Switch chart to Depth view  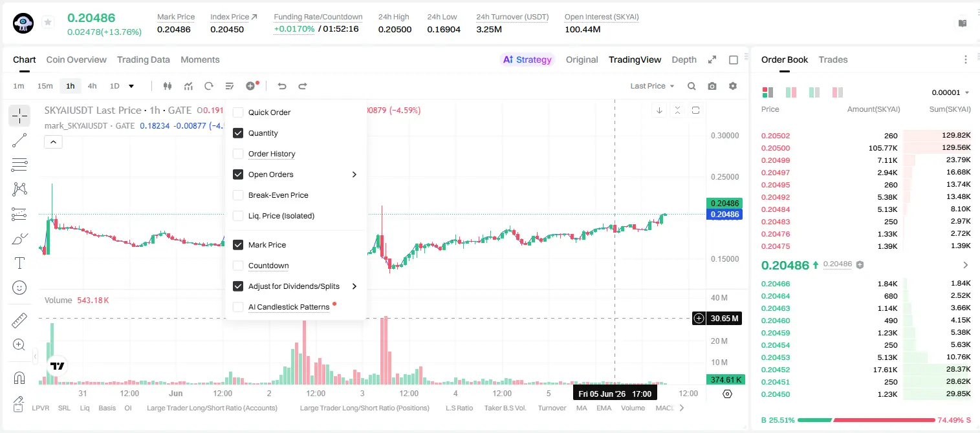pyautogui.click(x=684, y=59)
